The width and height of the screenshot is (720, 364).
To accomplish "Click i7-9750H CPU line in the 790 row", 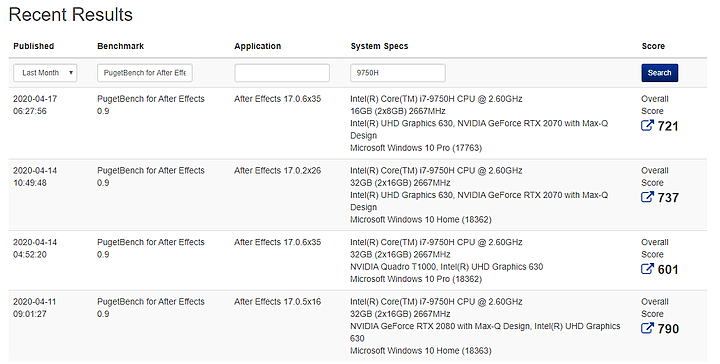I will [436, 302].
